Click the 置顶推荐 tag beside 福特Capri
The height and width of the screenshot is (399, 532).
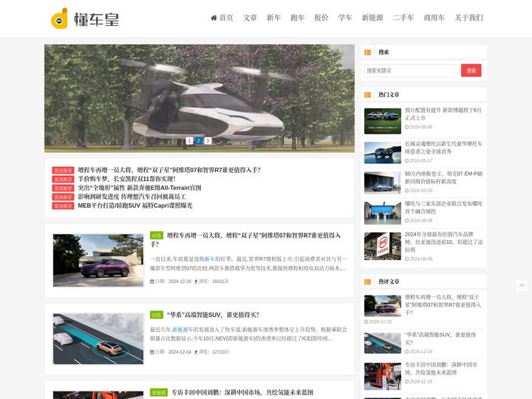pos(63,205)
